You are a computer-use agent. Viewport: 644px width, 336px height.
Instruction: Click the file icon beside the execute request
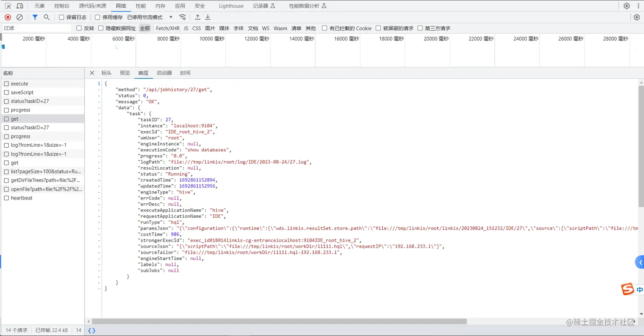tap(6, 84)
